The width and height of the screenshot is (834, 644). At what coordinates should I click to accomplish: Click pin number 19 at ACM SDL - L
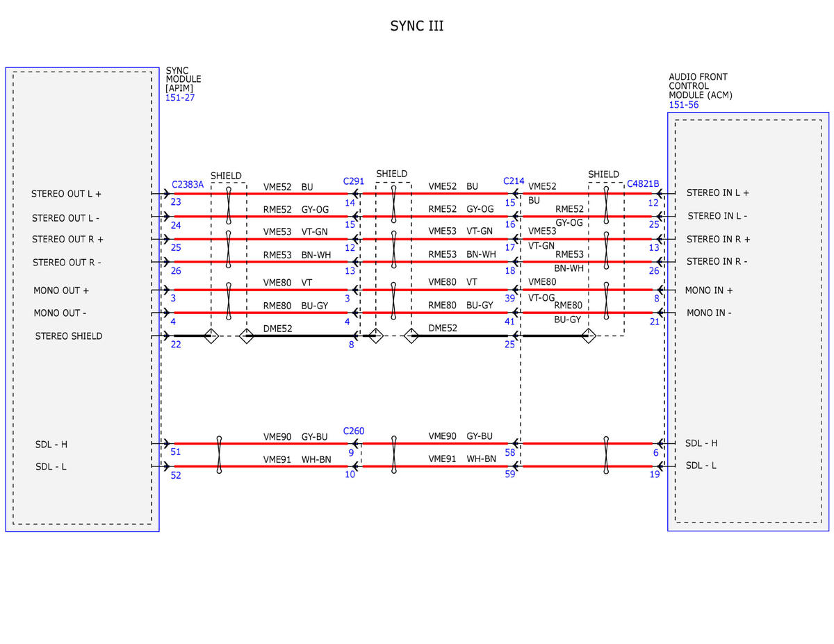click(654, 474)
